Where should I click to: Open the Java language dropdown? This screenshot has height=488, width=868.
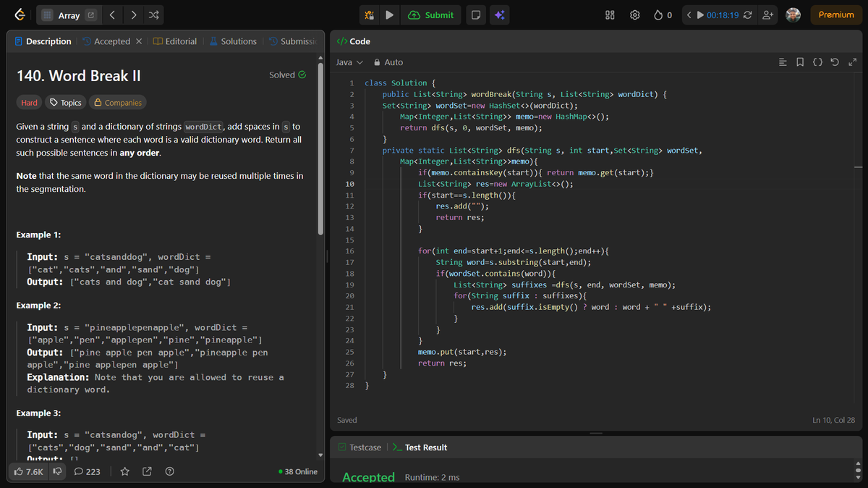tap(349, 62)
